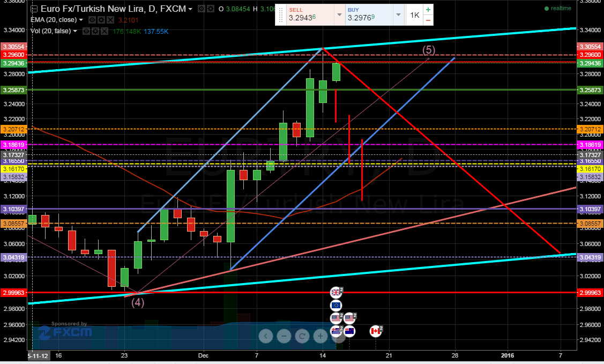The height and width of the screenshot is (364, 604).
Task: Click the (5) wave label on chart
Action: point(429,50)
